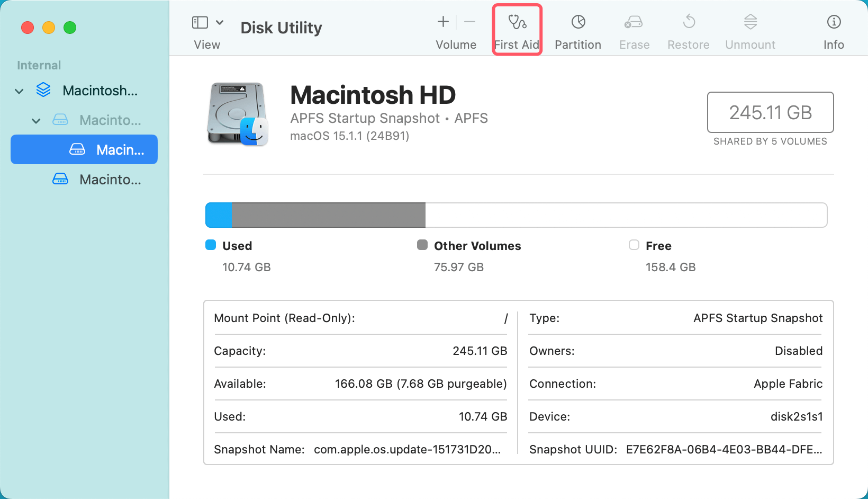Click the Used legend label
The height and width of the screenshot is (499, 868).
click(237, 245)
